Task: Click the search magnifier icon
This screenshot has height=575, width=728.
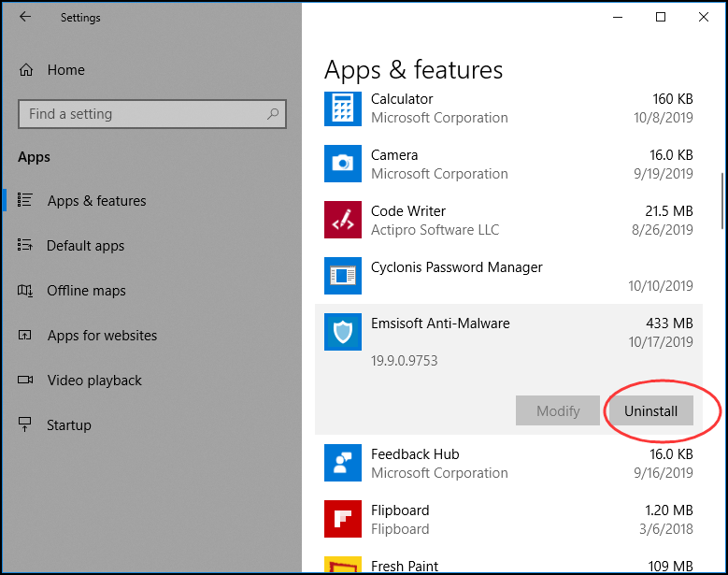Action: tap(273, 113)
